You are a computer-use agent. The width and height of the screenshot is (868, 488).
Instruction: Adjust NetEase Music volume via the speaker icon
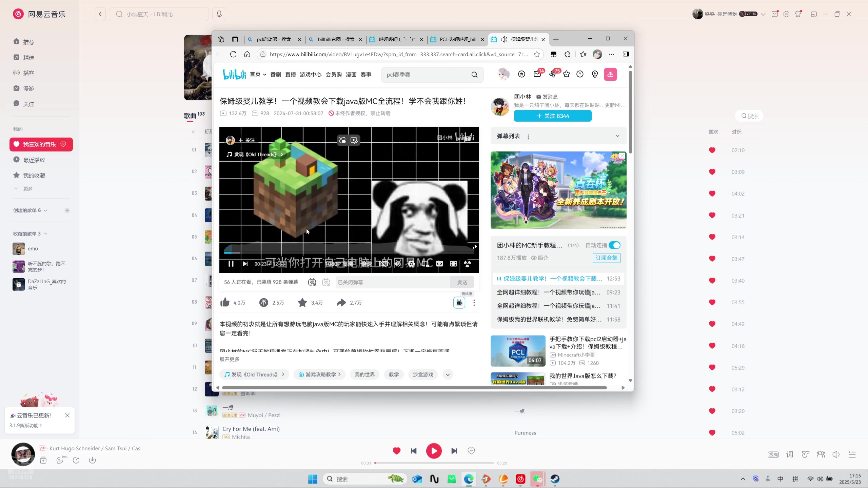836,454
